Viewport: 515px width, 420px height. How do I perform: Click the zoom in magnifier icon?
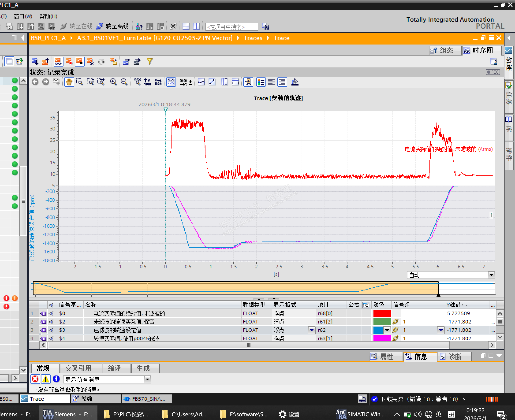tap(113, 82)
